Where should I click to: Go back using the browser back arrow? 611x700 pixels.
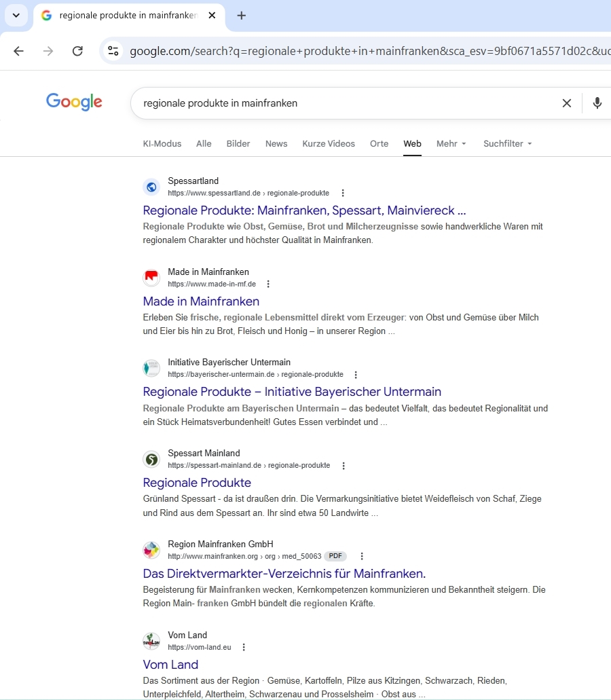point(18,51)
